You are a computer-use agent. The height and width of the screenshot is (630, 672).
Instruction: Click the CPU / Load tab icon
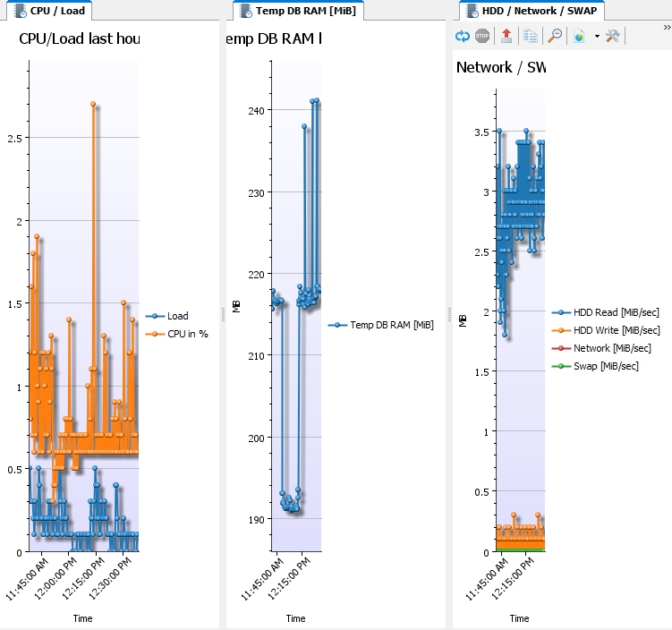click(19, 11)
